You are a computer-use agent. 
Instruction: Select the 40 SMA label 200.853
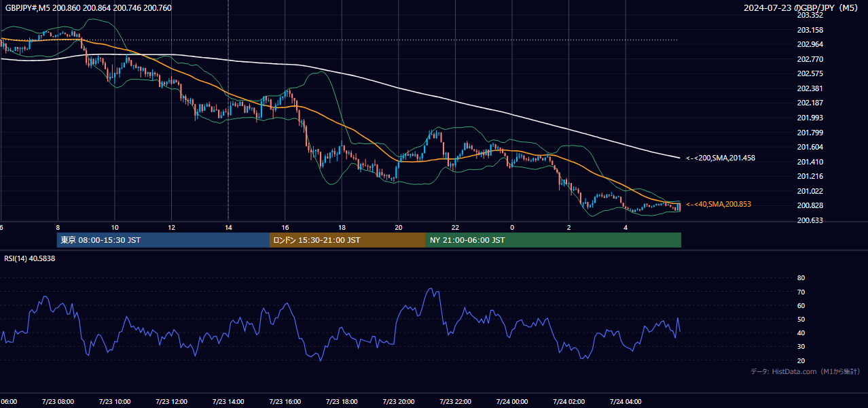click(x=719, y=204)
